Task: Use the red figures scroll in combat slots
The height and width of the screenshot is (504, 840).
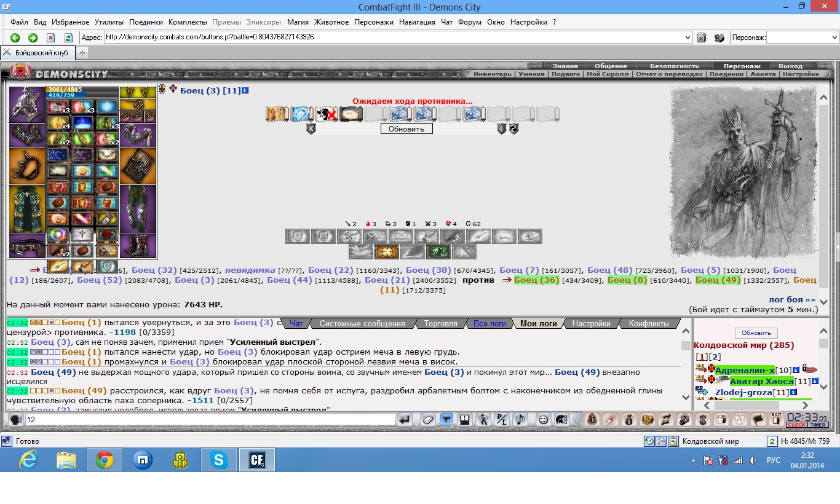Action: 277,114
